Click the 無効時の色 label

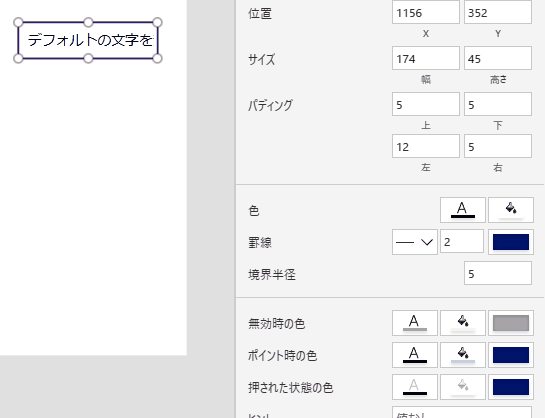coord(276,324)
